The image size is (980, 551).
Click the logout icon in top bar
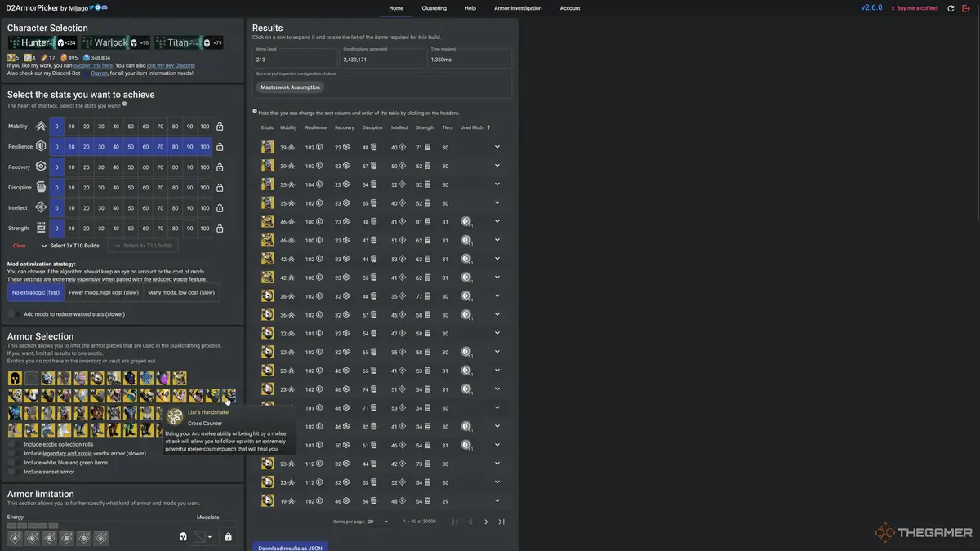pos(966,8)
